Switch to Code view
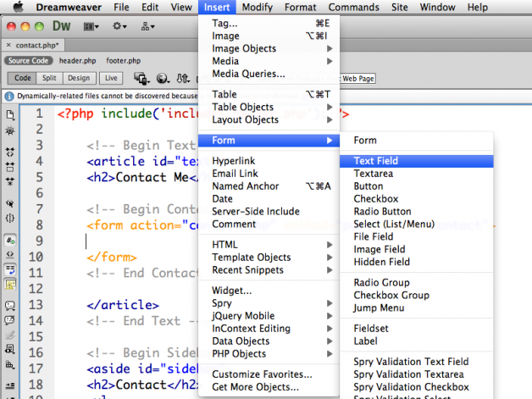 click(22, 78)
